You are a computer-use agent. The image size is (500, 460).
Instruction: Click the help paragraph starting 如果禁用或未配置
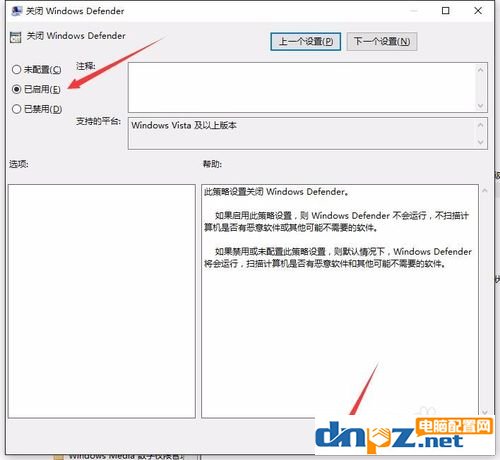point(338,258)
